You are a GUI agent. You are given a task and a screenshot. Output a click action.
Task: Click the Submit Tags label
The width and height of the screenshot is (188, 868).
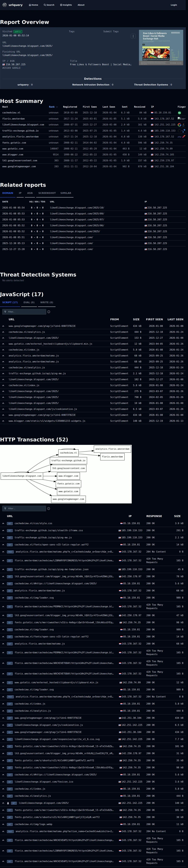tap(111, 31)
